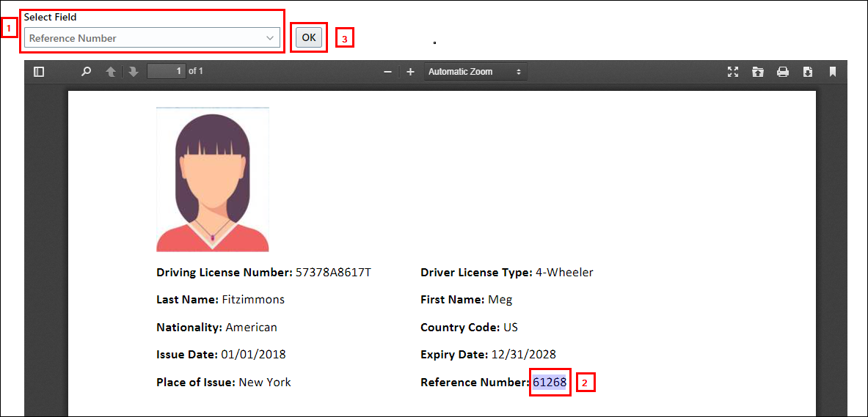Click the license type 4-Wheeler

565,272
